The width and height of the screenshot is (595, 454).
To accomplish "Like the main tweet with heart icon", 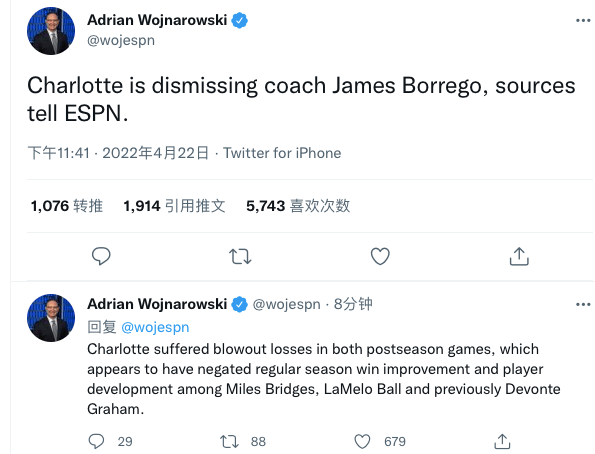I will [x=380, y=256].
